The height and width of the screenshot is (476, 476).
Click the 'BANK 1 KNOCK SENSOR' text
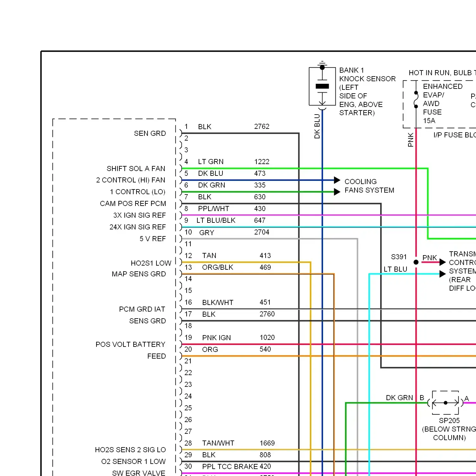point(367,74)
